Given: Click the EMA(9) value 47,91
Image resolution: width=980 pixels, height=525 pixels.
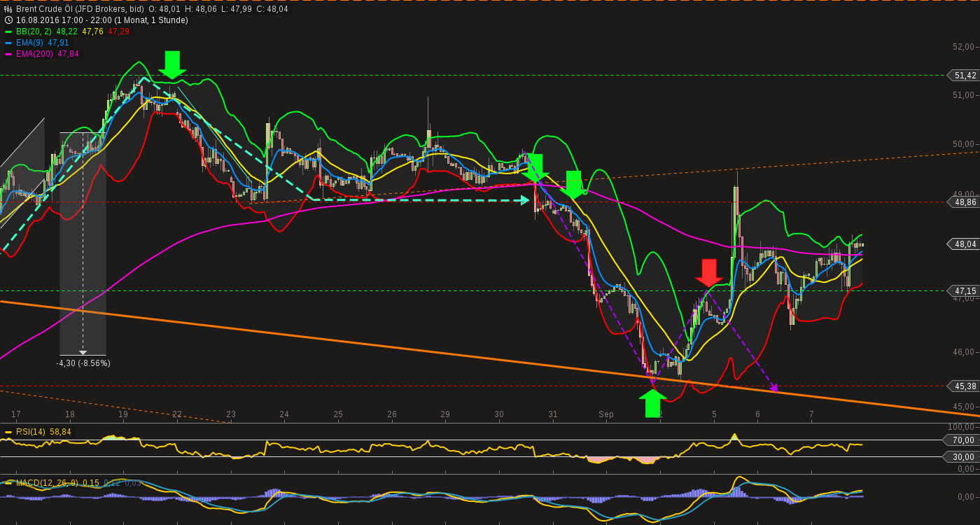Looking at the screenshot, I should (58, 43).
